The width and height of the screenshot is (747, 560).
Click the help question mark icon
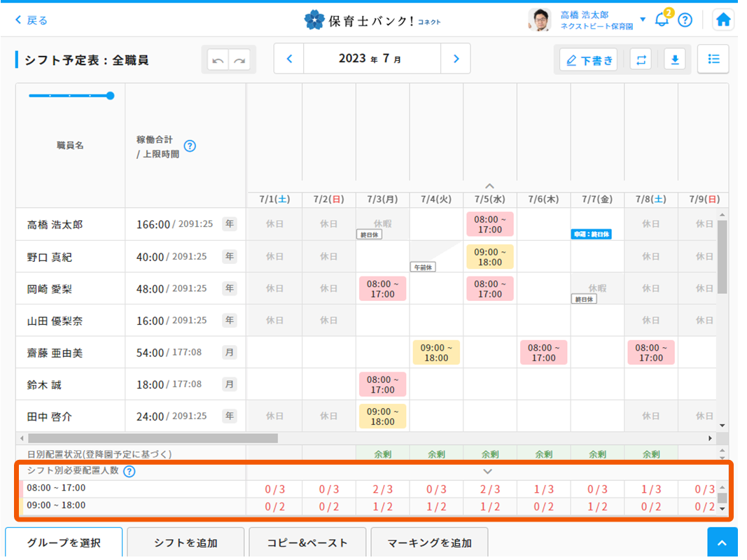coord(685,20)
